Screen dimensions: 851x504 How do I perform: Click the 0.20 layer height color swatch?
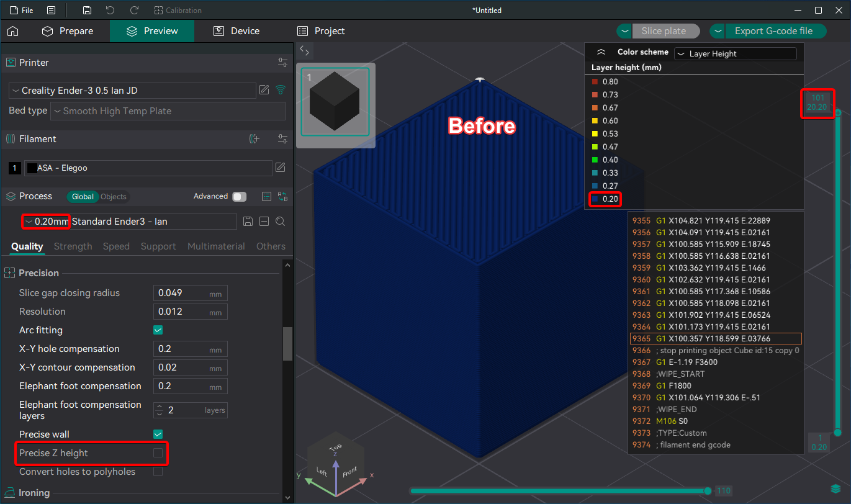tap(595, 199)
